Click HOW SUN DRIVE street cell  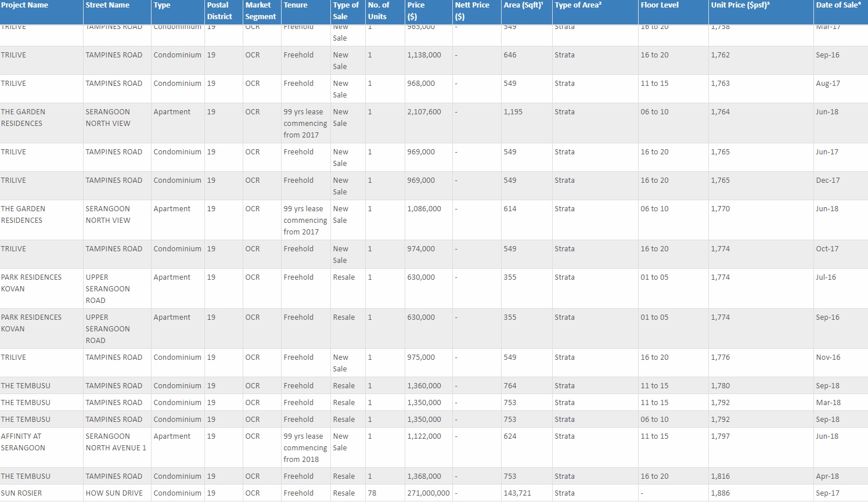(114, 493)
